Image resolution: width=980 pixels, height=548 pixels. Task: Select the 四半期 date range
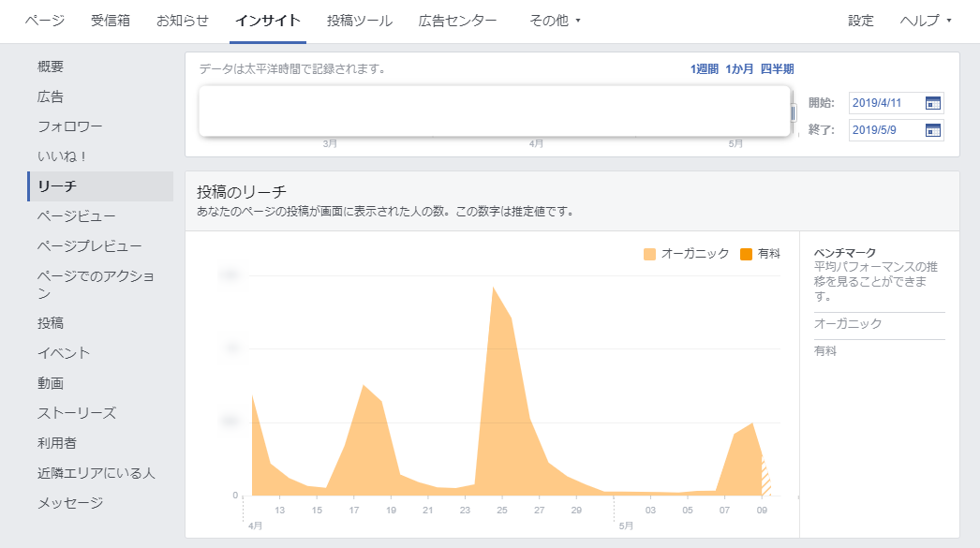pos(778,69)
